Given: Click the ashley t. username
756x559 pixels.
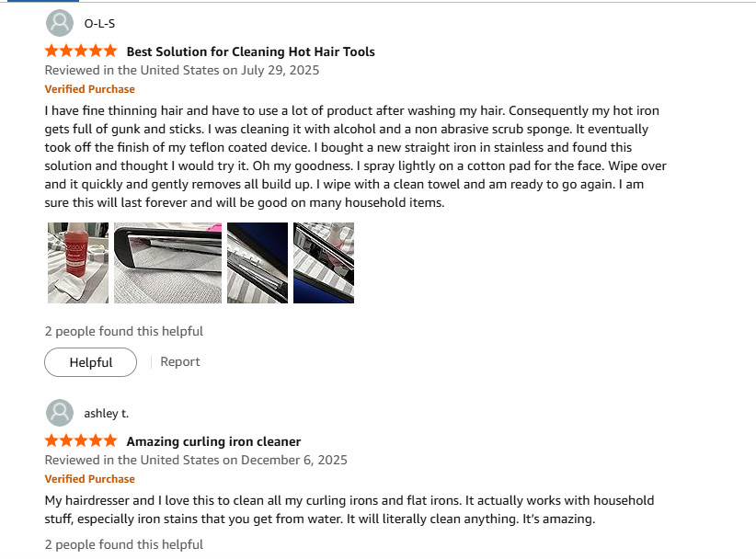Looking at the screenshot, I should pyautogui.click(x=106, y=414).
